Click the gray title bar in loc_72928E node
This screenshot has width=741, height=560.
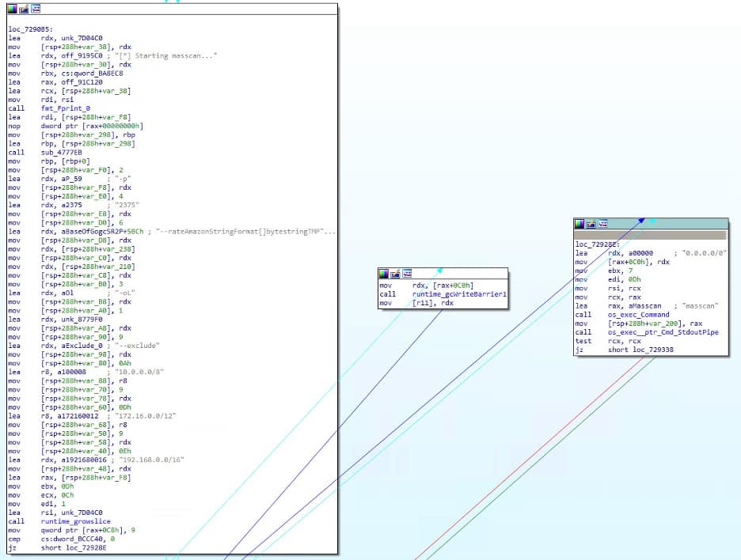click(x=649, y=235)
